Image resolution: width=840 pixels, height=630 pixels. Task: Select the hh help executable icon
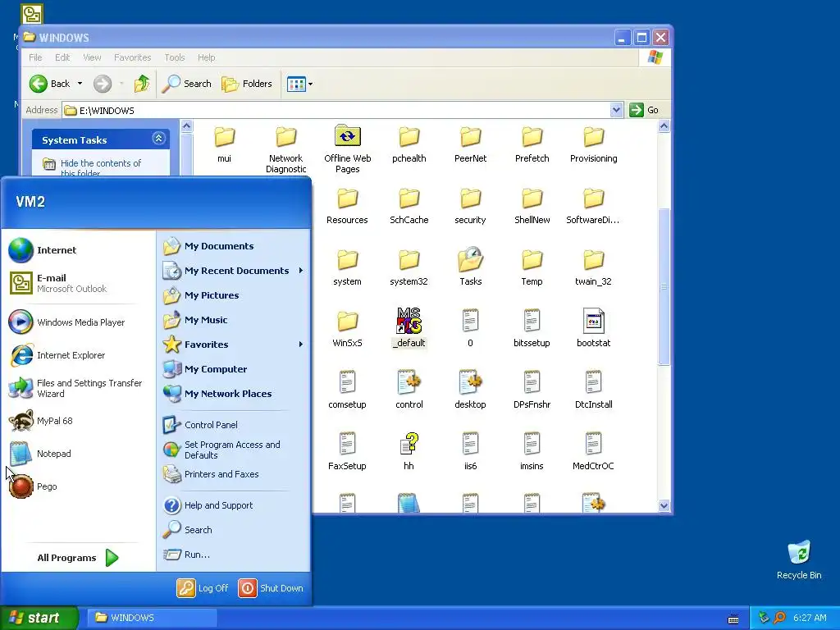point(409,444)
